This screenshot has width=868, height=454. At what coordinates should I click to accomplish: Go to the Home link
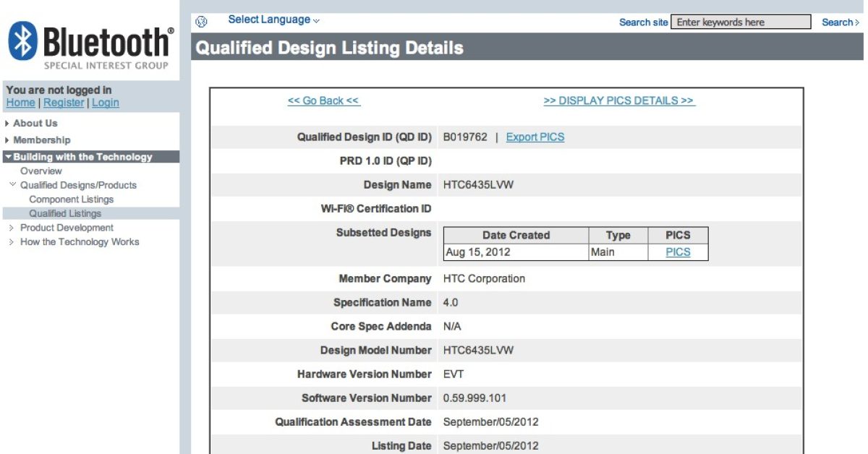pyautogui.click(x=20, y=103)
